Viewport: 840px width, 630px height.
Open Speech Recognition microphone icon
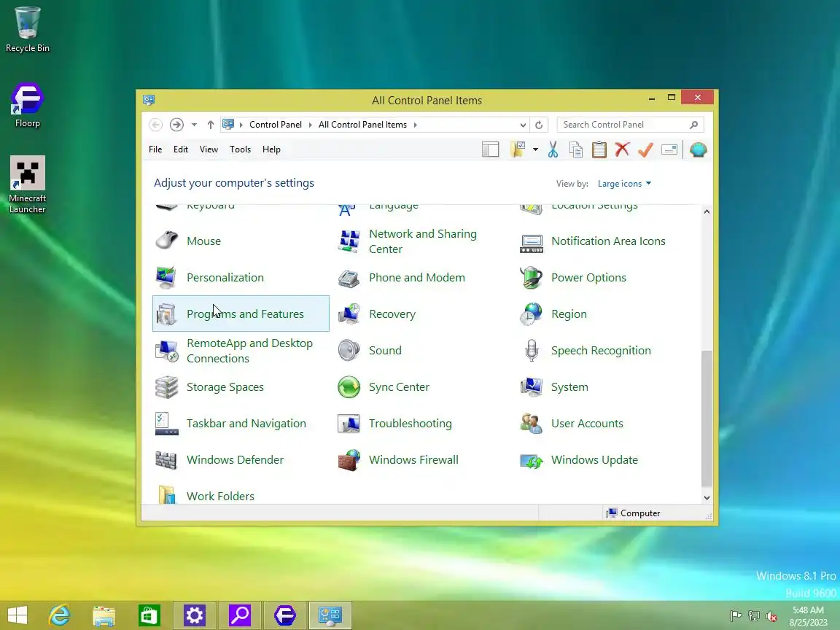pos(532,350)
